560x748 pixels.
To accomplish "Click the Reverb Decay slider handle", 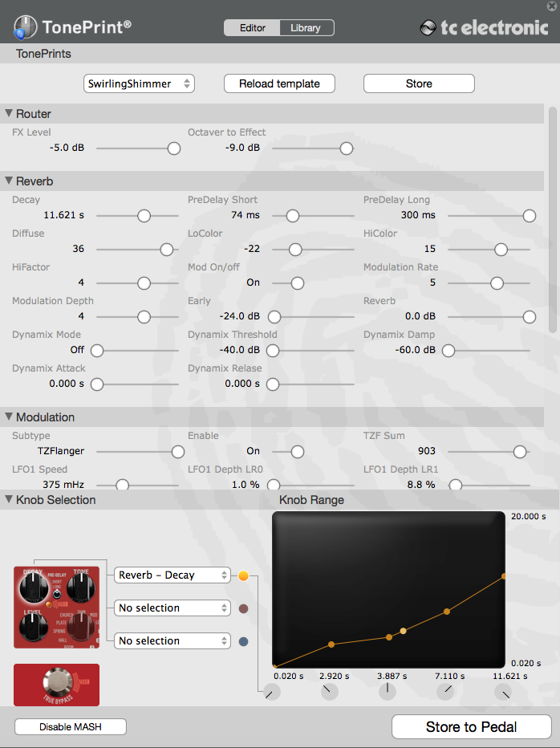I will coord(144,216).
